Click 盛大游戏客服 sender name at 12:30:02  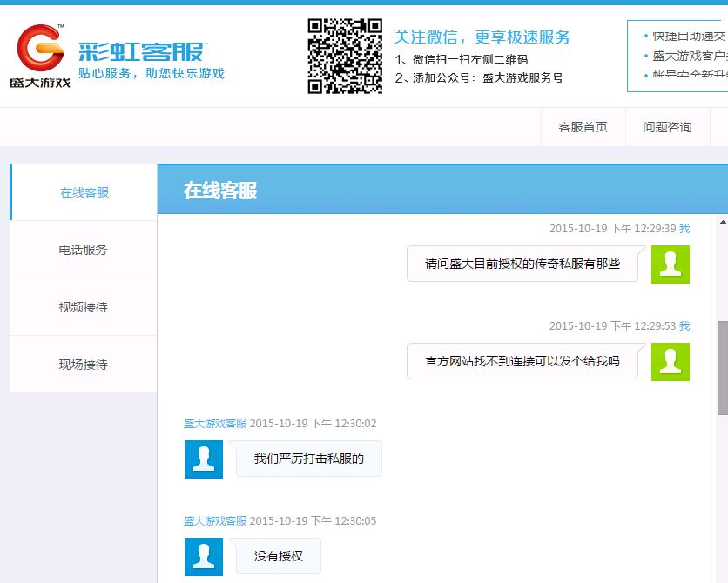[x=215, y=424]
